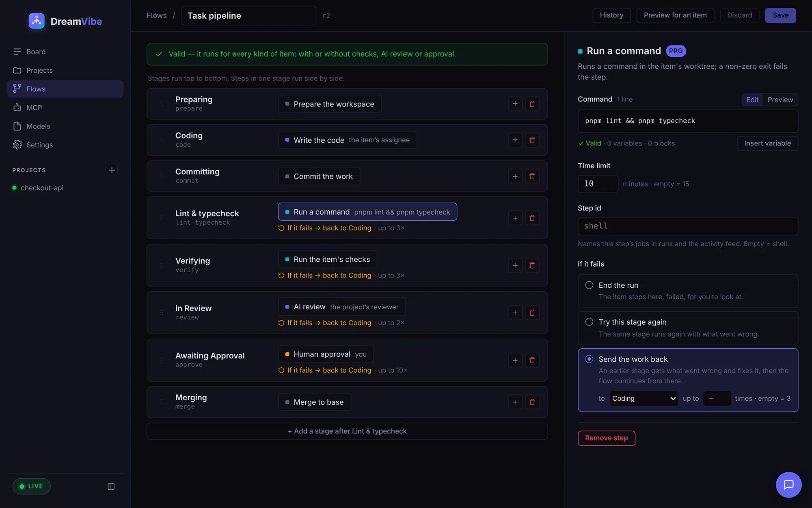Click the retry times input field
The image size is (812, 508).
click(x=717, y=398)
